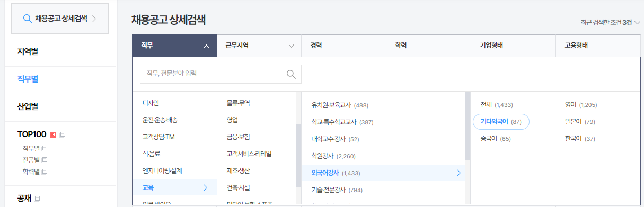Expand the 근무지역 filter dropdown
Screen dimensions: 644x207
[x=291, y=46]
